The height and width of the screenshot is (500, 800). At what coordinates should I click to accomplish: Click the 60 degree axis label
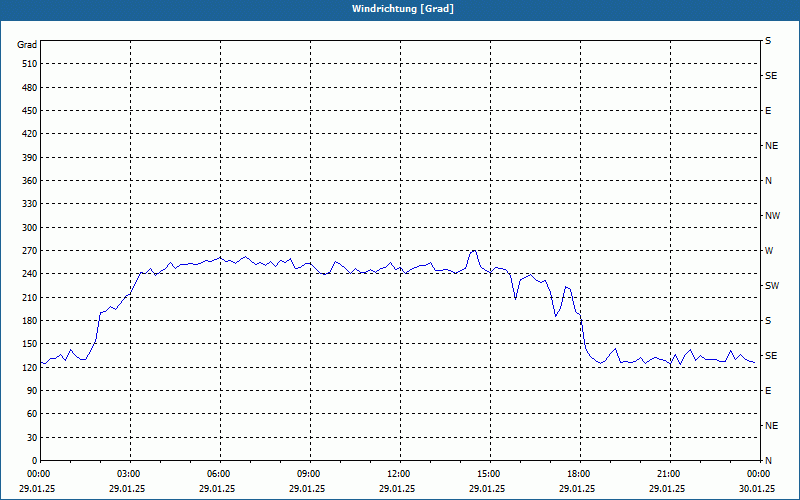(x=32, y=414)
